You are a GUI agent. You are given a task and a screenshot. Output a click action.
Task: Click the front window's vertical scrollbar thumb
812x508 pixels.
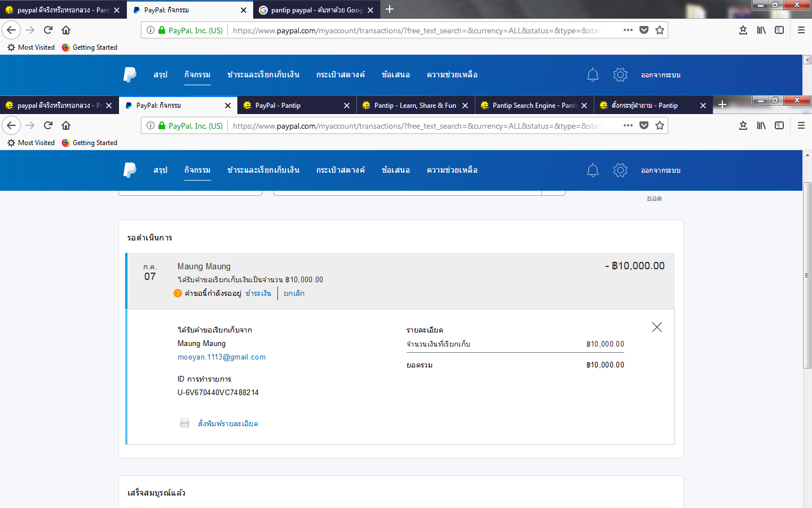pyautogui.click(x=807, y=275)
